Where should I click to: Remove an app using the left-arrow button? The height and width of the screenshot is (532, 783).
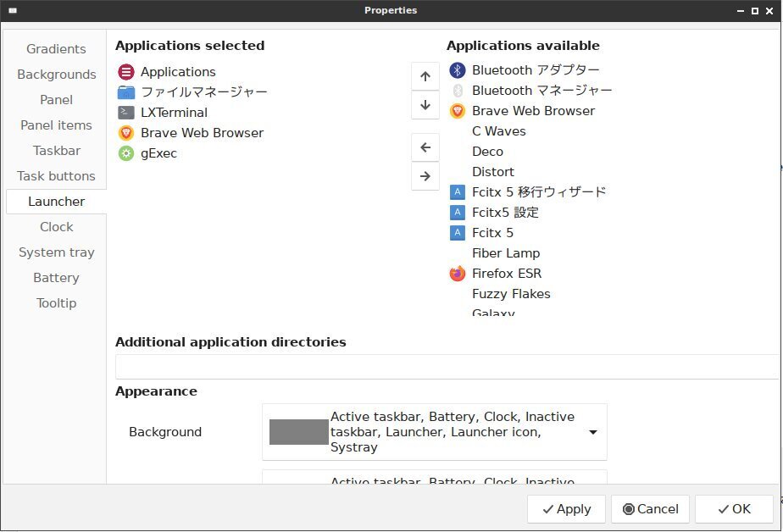point(425,147)
